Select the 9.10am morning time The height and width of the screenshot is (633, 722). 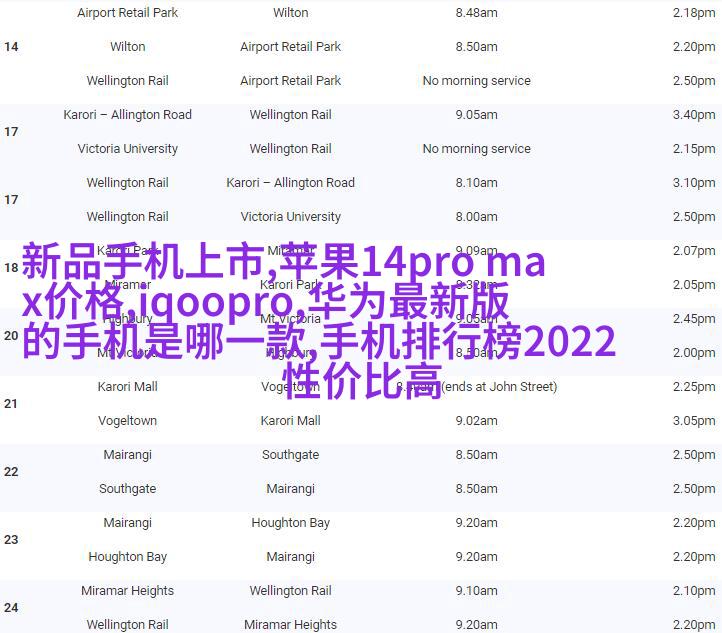(x=476, y=591)
